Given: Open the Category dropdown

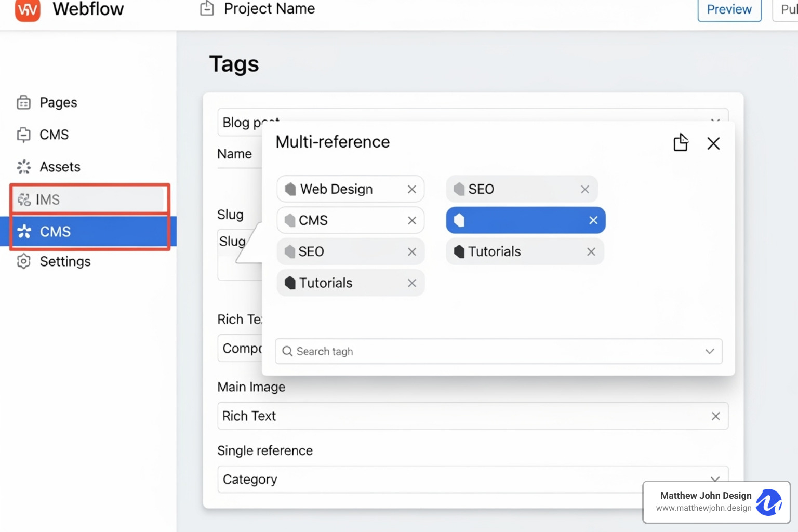Looking at the screenshot, I should (x=473, y=479).
